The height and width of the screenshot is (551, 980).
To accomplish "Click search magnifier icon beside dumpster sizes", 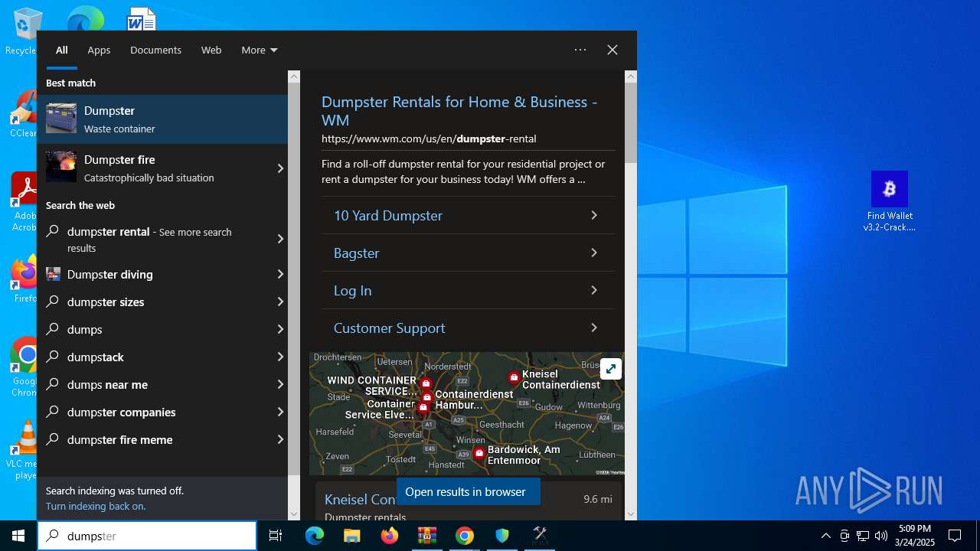I will [53, 302].
